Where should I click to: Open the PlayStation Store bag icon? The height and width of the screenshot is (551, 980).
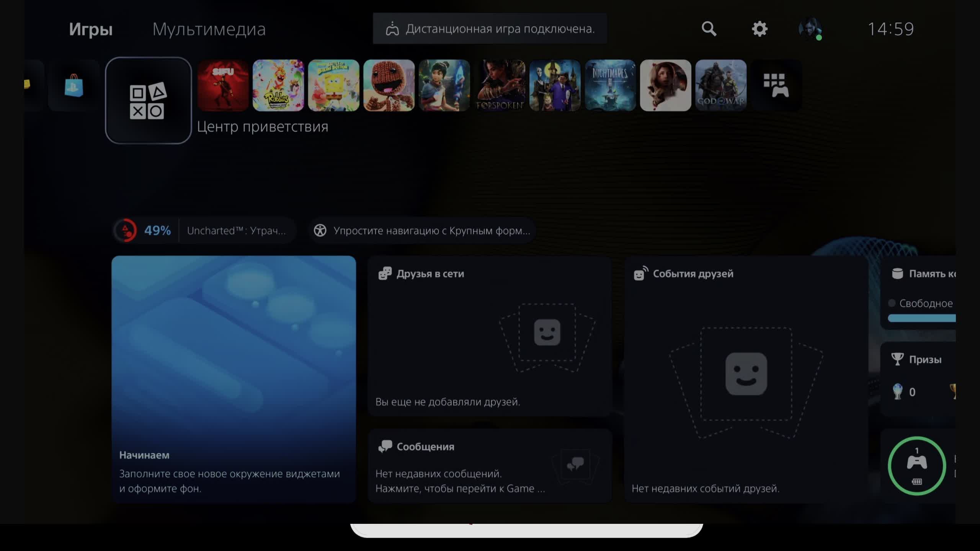tap(73, 85)
